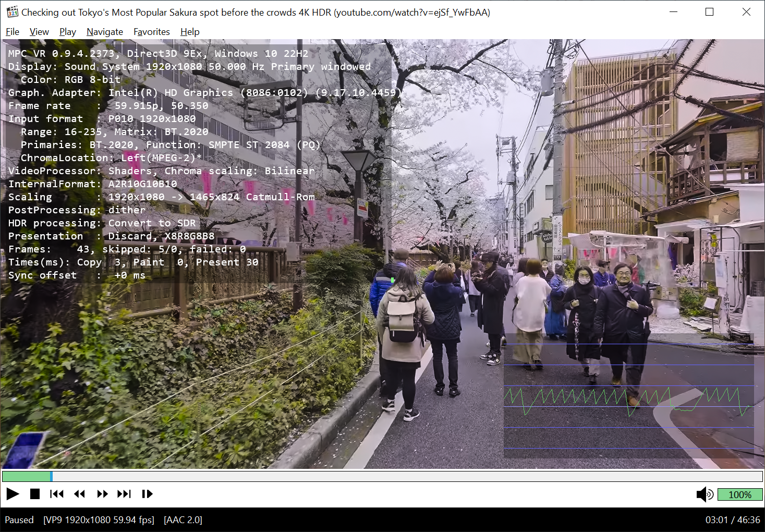The image size is (765, 532).
Task: Skip to next track button
Action: click(x=124, y=494)
